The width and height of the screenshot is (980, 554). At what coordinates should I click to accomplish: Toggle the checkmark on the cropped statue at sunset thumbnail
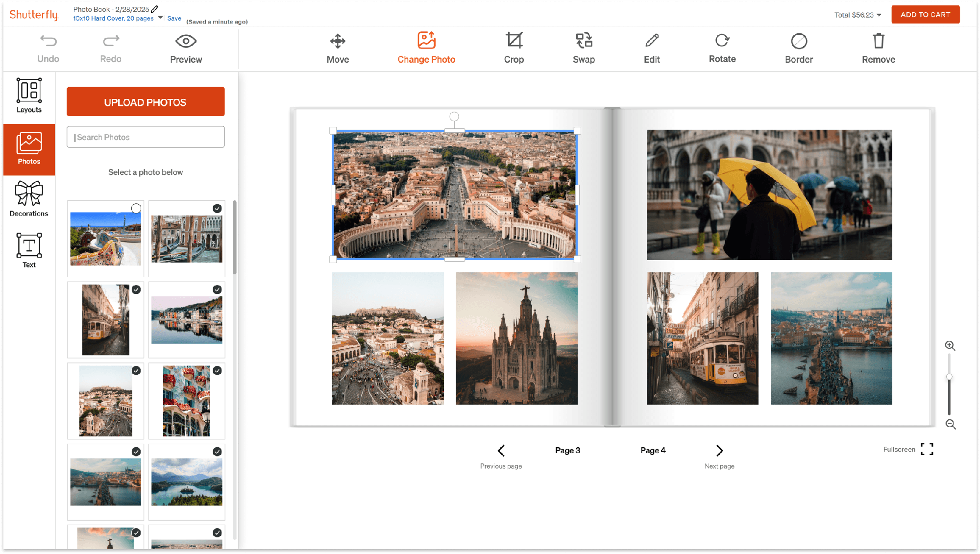[x=136, y=532]
